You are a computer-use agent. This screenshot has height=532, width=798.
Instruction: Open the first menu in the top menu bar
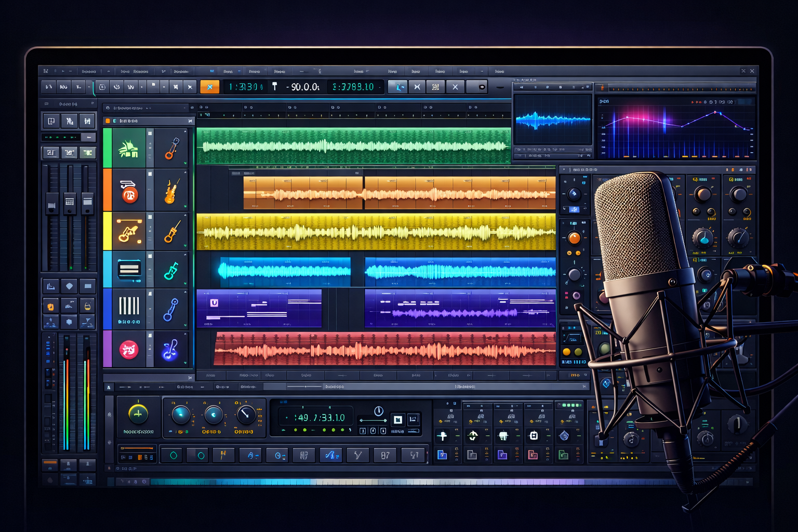click(89, 72)
